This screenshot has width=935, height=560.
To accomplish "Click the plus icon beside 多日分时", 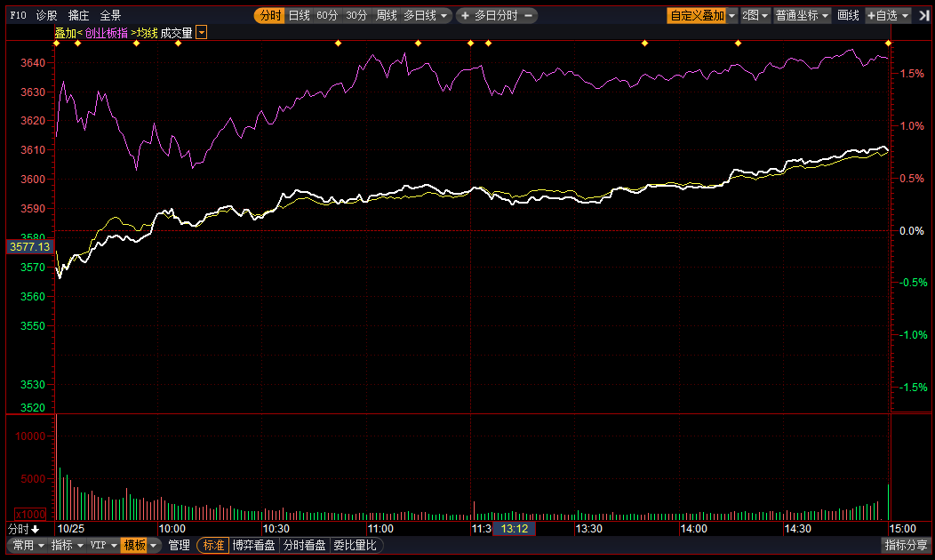I will (x=465, y=15).
